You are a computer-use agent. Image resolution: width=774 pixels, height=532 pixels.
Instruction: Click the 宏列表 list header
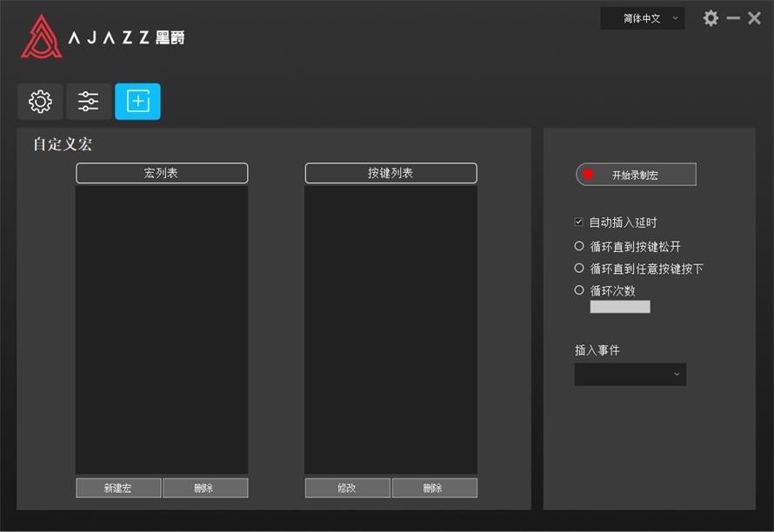pos(161,173)
